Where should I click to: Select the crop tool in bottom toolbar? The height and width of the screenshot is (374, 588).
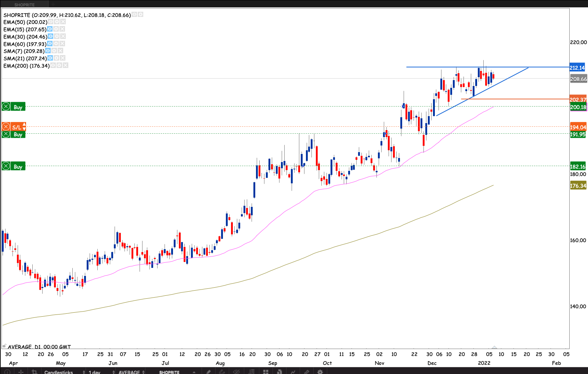[x=35, y=372]
